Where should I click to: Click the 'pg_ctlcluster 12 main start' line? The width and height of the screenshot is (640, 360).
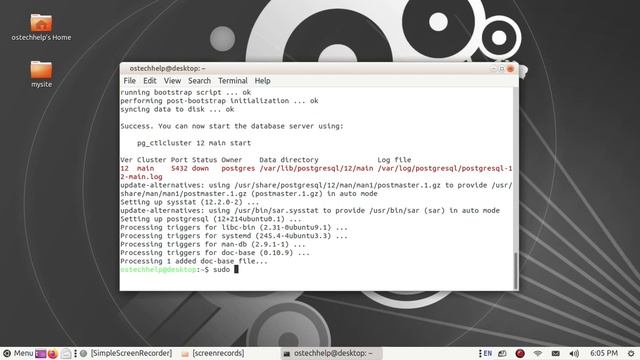tap(194, 143)
